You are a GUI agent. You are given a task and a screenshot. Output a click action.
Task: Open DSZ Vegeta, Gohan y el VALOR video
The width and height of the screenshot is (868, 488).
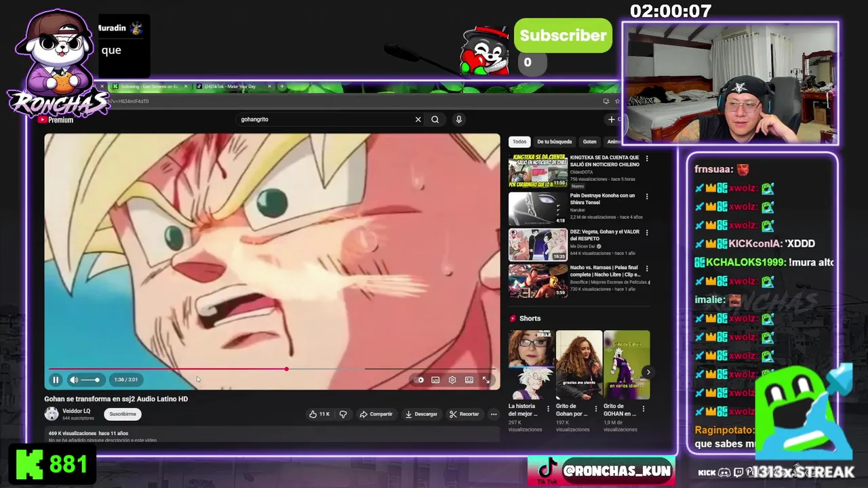538,245
